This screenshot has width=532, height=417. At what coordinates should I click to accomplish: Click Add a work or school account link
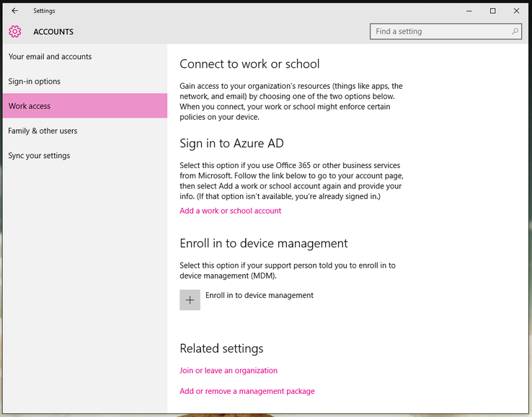(231, 211)
